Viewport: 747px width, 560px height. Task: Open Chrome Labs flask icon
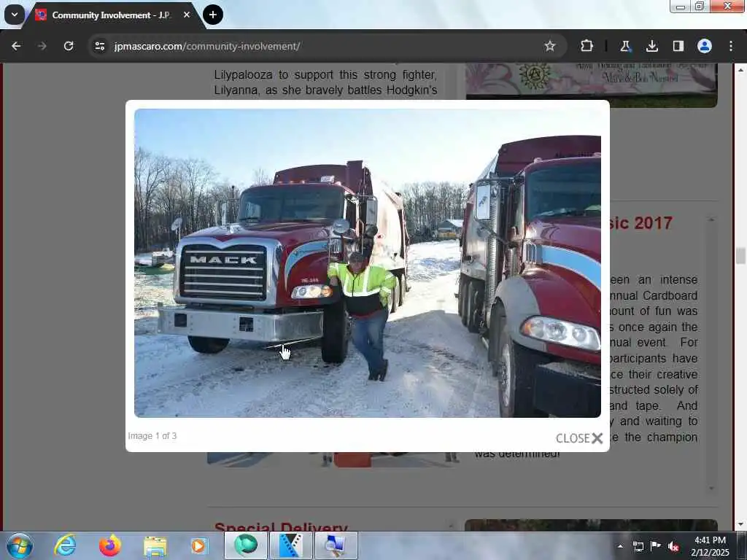pyautogui.click(x=624, y=46)
